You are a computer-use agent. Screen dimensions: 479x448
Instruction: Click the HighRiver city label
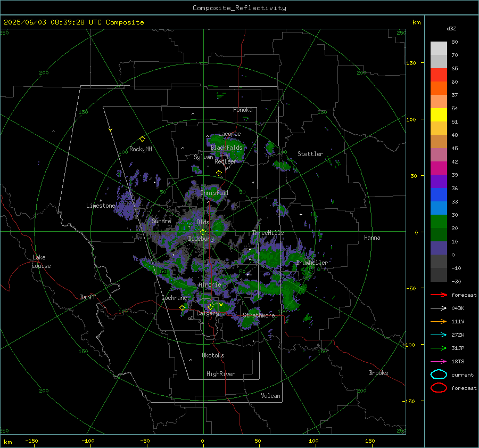pos(221,374)
